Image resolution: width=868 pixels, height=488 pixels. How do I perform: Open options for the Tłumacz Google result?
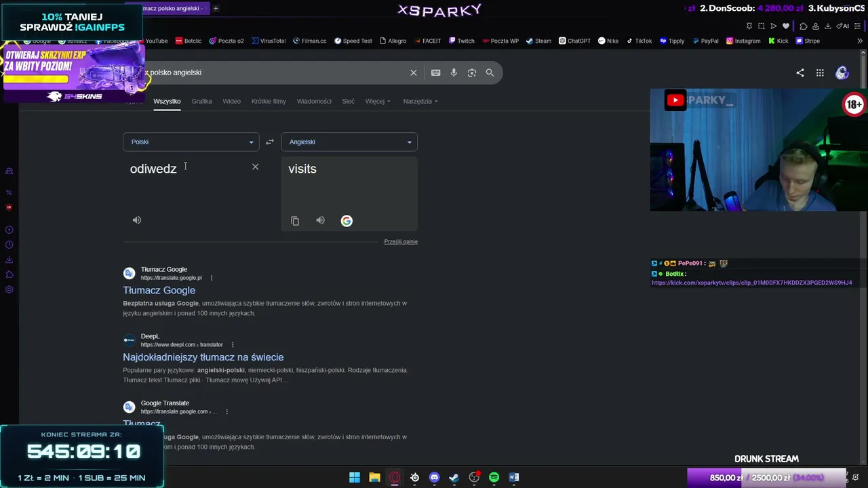click(212, 278)
